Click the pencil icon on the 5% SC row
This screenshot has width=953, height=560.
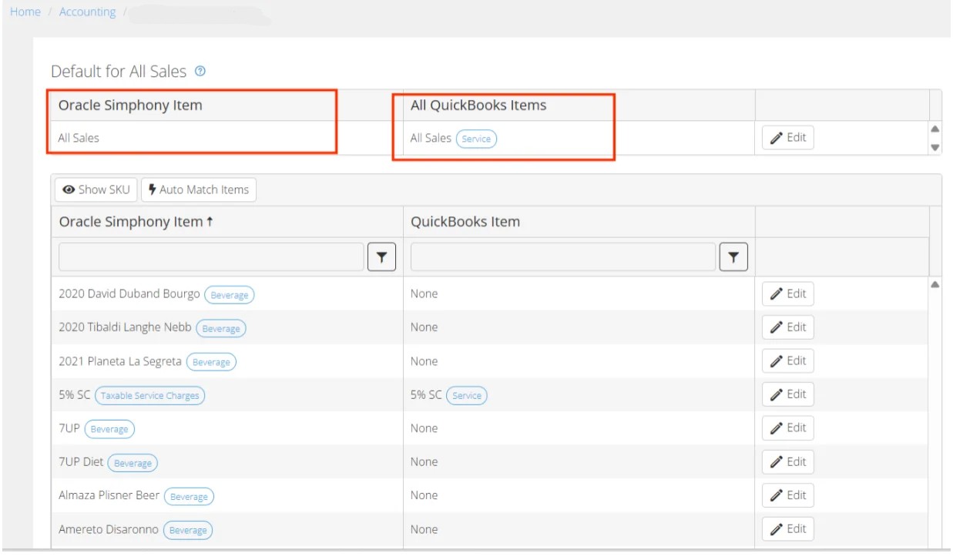(x=777, y=394)
